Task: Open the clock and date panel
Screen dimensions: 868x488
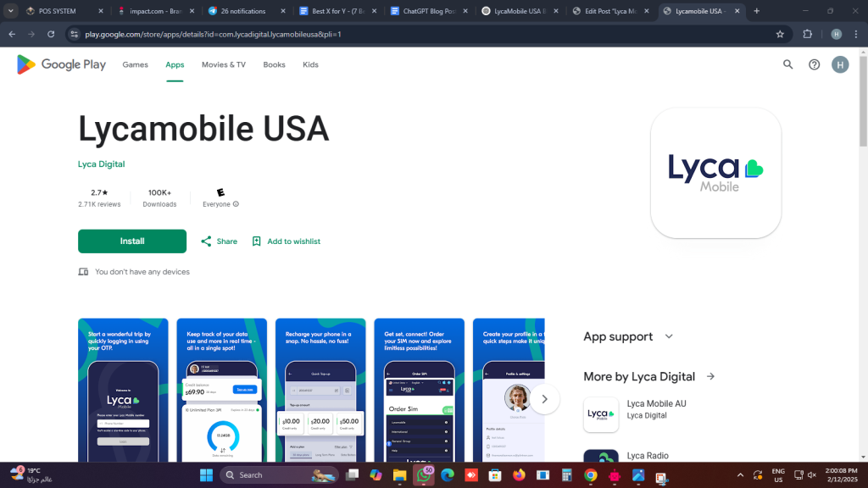Action: pos(842,475)
